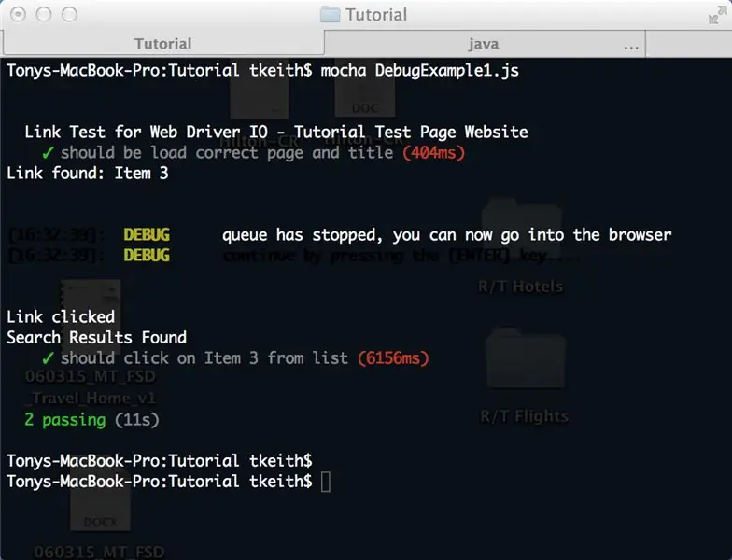Click the empty prompt line above the cursor prompt
The height and width of the screenshot is (560, 732).
coord(159,461)
